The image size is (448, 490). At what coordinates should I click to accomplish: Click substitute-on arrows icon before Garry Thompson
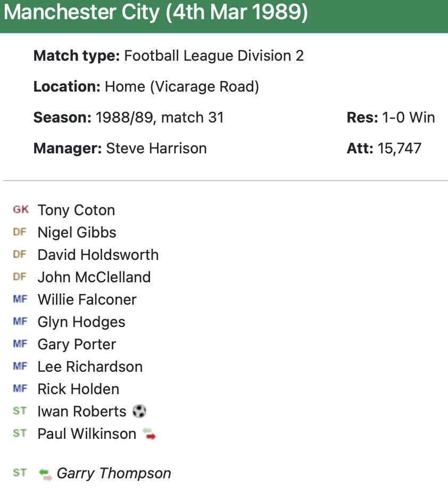point(46,473)
